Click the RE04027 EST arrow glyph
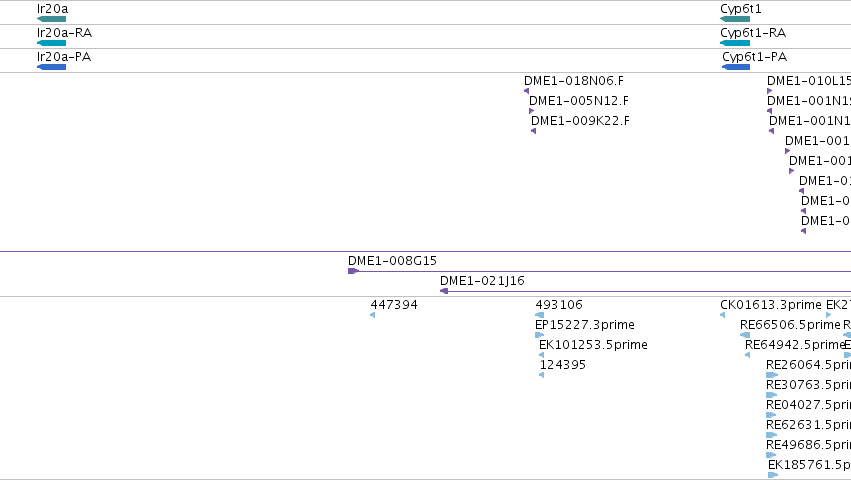 (771, 415)
